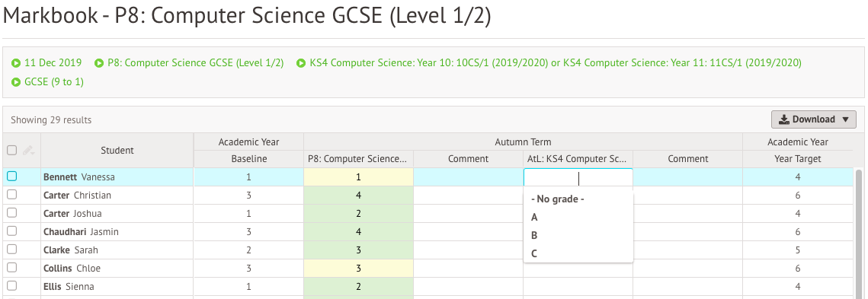Click Collins Chloe's yellow grade cell

coord(358,268)
